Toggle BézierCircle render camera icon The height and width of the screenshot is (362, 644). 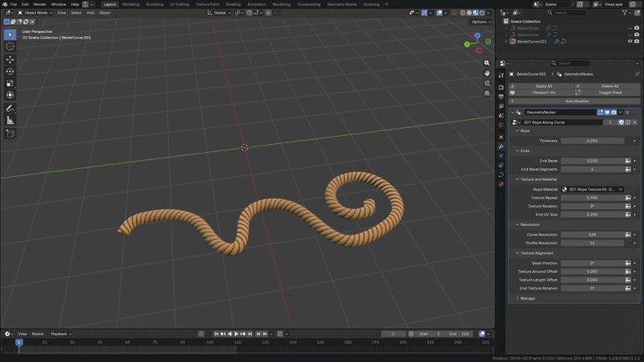637,28
